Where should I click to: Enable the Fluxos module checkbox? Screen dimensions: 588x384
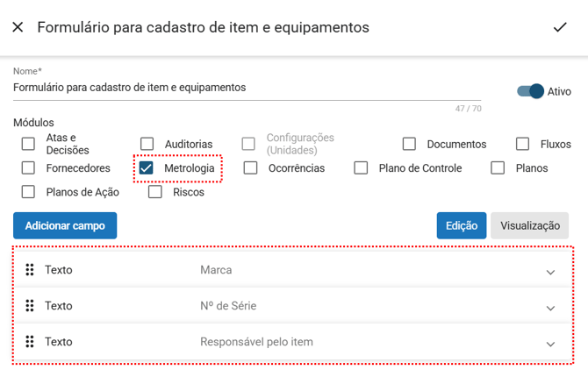point(522,144)
